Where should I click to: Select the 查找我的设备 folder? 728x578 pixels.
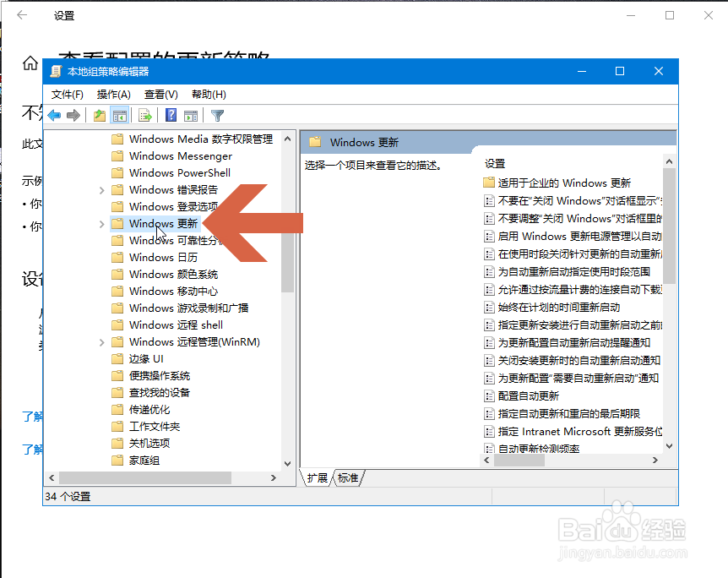[160, 393]
